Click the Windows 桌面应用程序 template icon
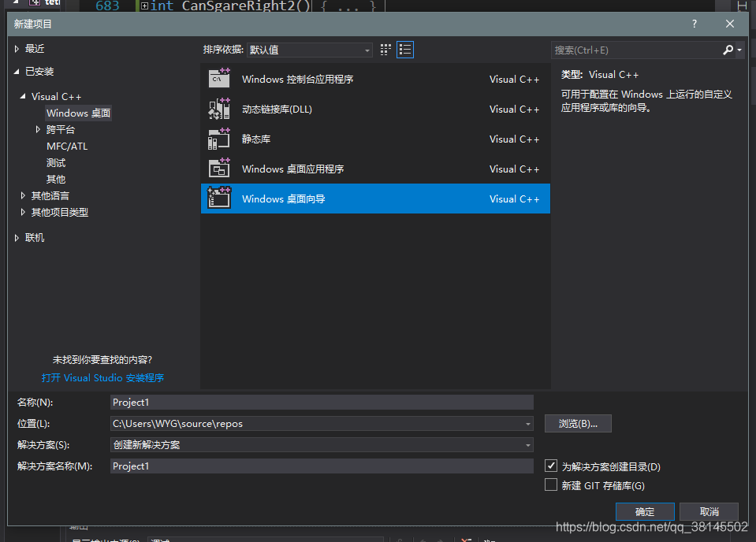 [219, 169]
